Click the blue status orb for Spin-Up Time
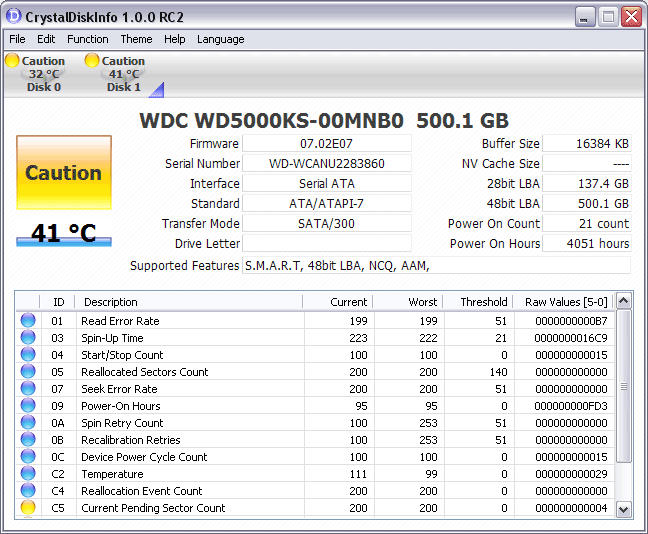The width and height of the screenshot is (648, 534). 28,337
